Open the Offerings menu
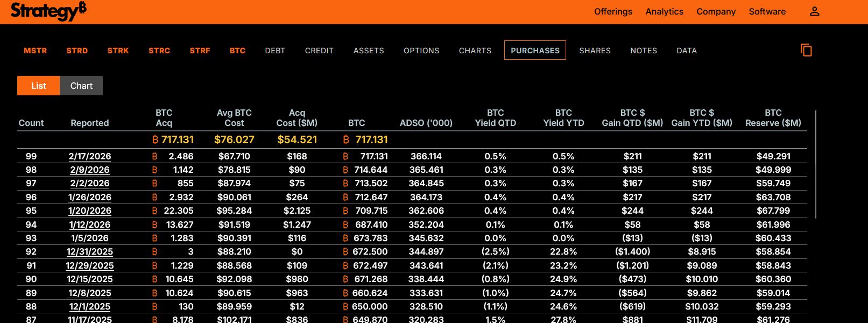868x323 pixels. pos(613,11)
